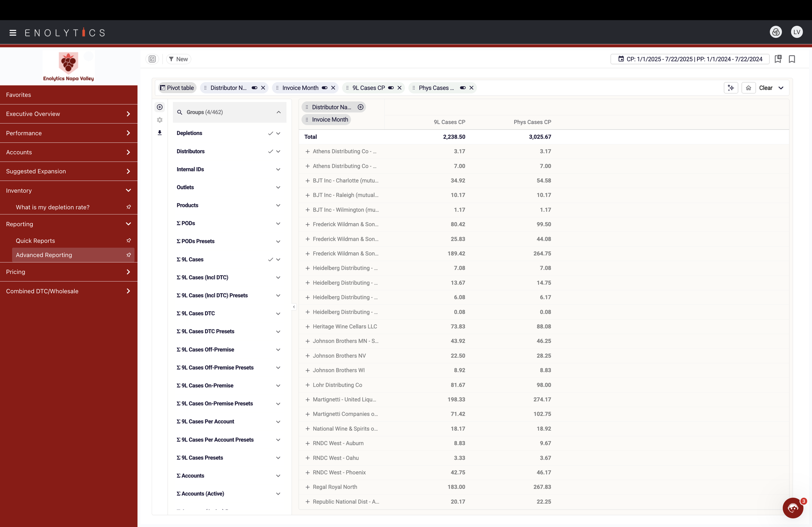Click the Groups search field
Screen dimensions: 812x527
coord(225,112)
